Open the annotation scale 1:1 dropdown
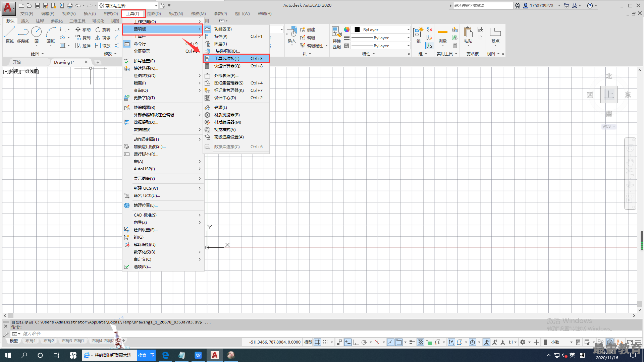644x362 pixels. [x=513, y=342]
